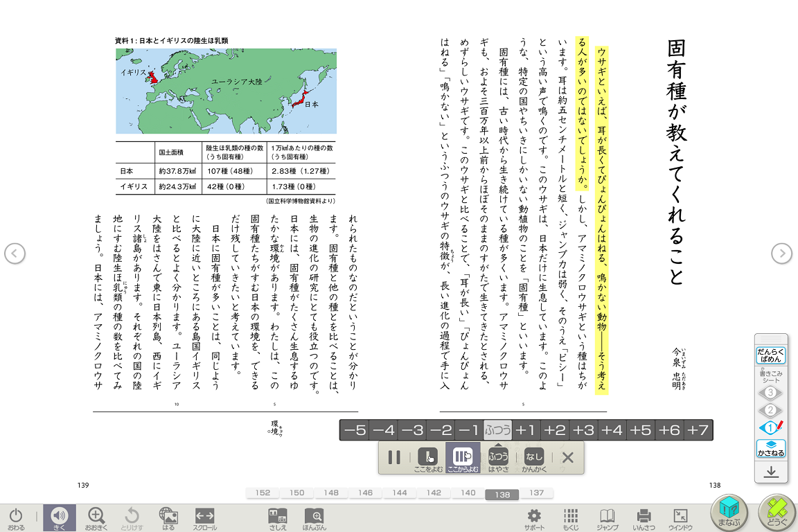Set reading speed to +5
This screenshot has height=532, width=798.
[x=640, y=430]
